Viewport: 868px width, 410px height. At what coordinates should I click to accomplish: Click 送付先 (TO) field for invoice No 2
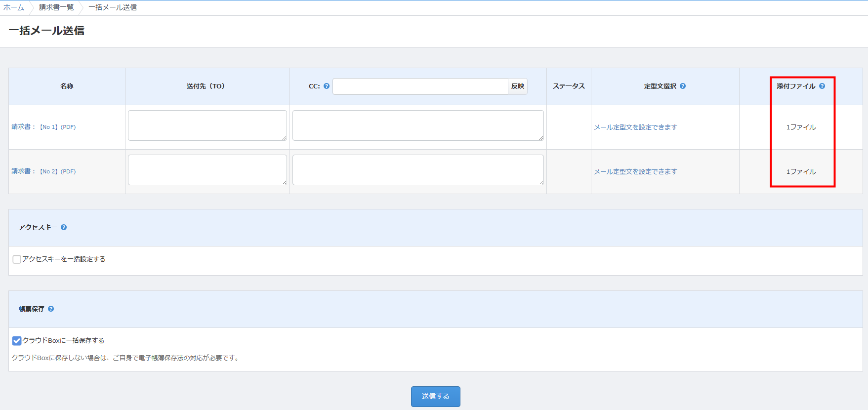coord(207,170)
